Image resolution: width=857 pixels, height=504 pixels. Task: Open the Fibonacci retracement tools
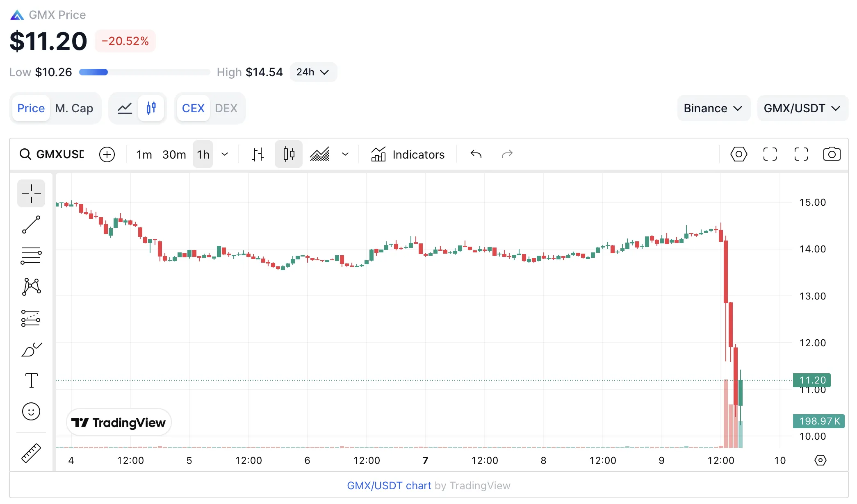pyautogui.click(x=31, y=256)
